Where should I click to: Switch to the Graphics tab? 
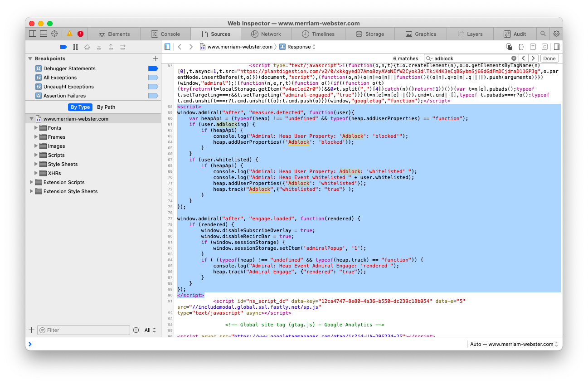tap(421, 34)
